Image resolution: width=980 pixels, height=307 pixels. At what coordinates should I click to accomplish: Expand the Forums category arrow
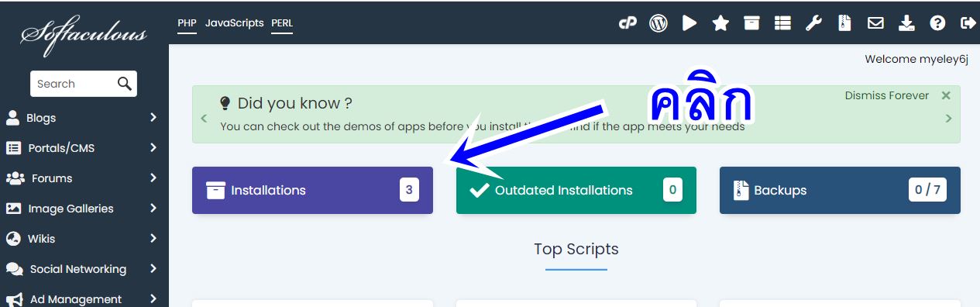click(x=153, y=178)
